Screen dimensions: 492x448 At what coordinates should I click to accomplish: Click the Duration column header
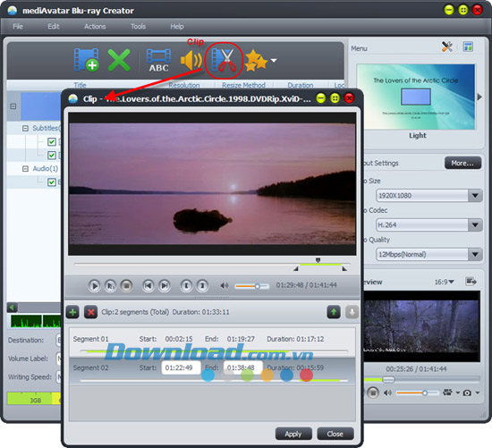[x=301, y=85]
